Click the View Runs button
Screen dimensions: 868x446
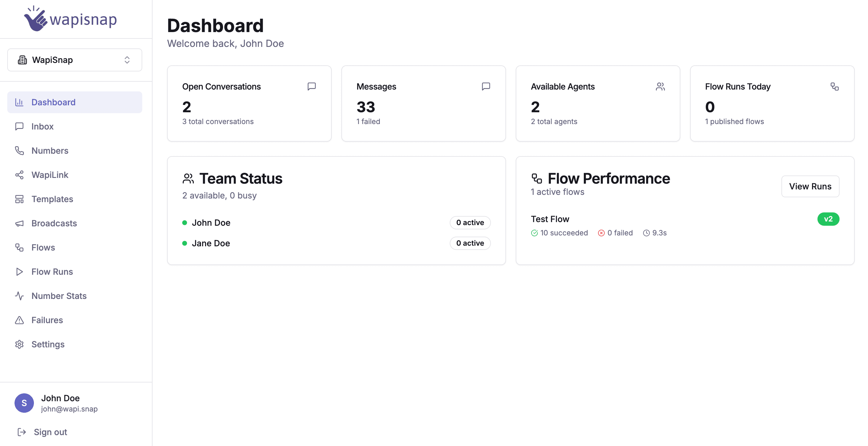coord(810,186)
